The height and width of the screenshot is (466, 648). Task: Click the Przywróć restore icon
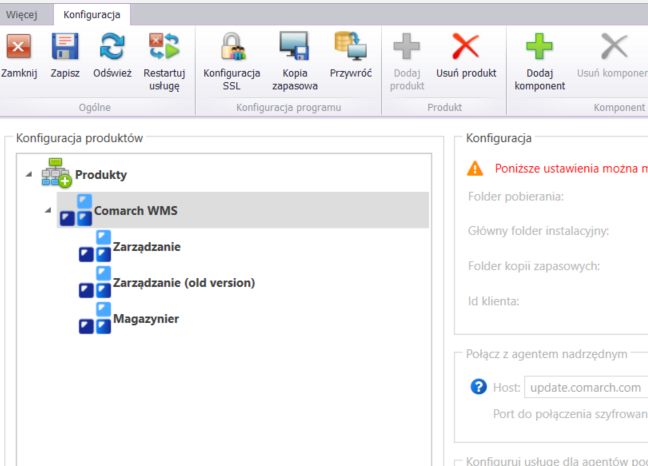click(x=350, y=46)
